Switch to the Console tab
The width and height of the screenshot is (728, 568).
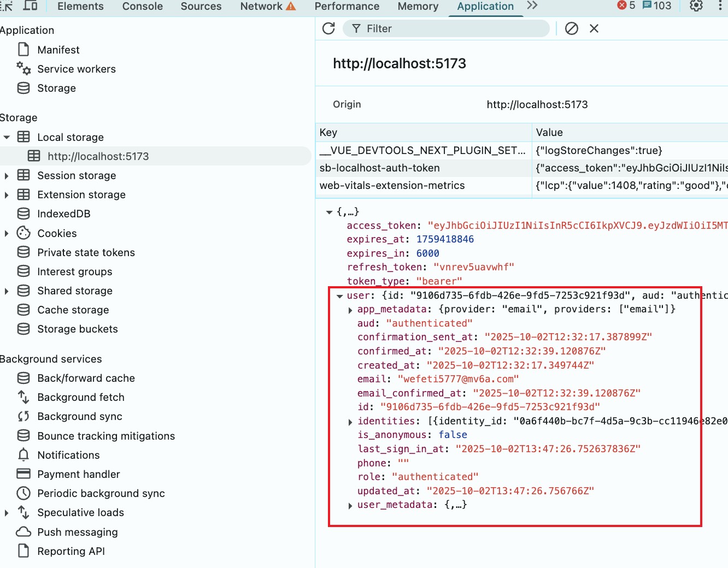click(x=142, y=6)
